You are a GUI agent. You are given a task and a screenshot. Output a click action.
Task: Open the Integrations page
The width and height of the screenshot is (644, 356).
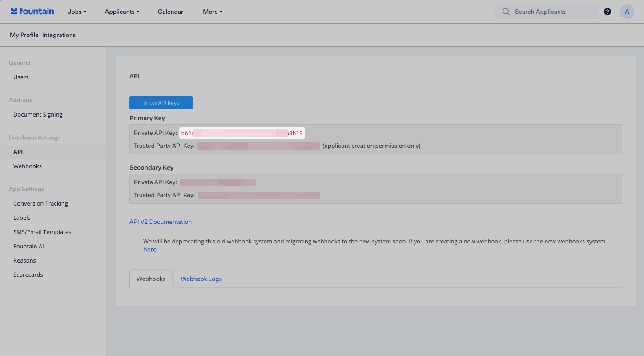(x=59, y=35)
